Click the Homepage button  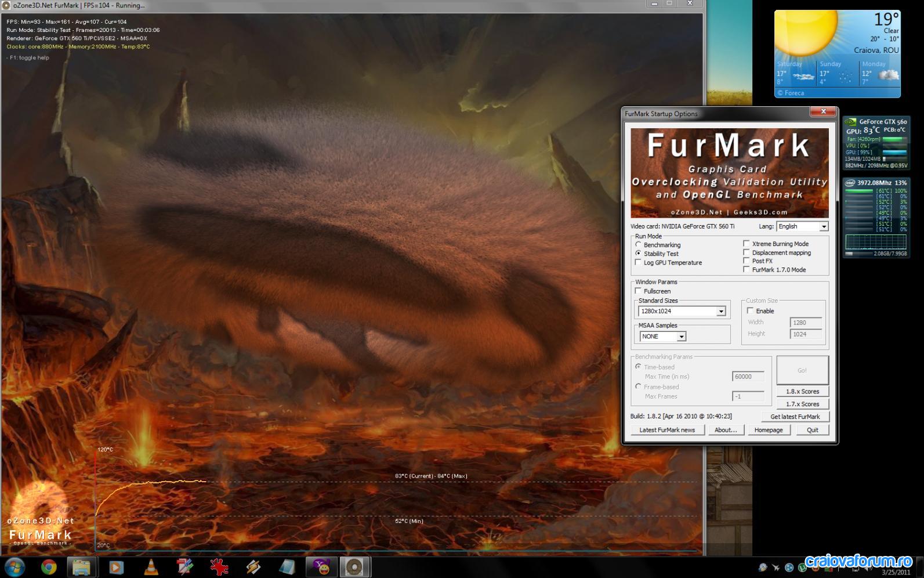pyautogui.click(x=769, y=430)
